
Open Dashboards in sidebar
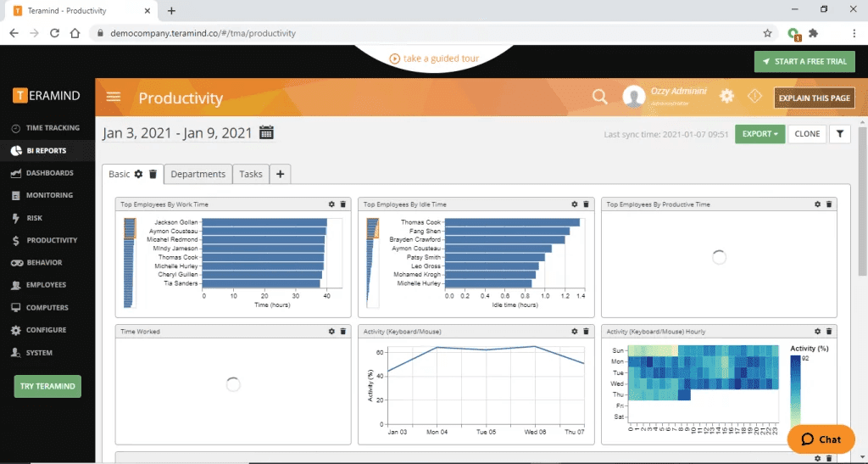tap(47, 173)
